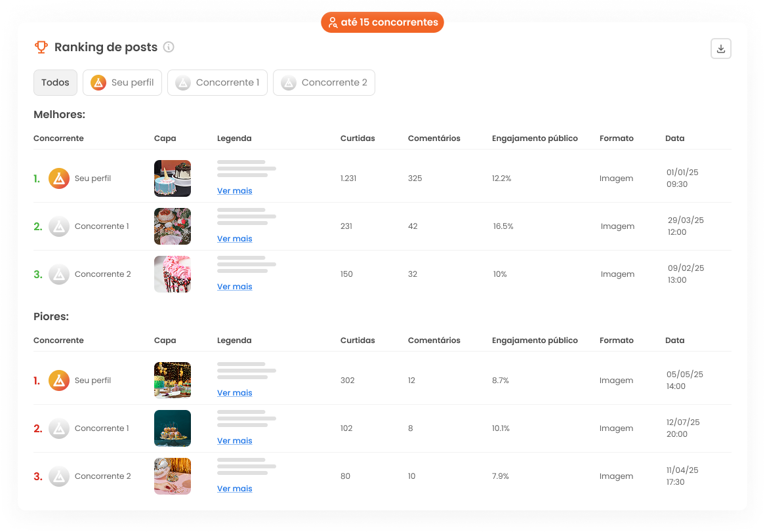Click the trophy icon next to Ranking de posts
Viewport: 765px width, 532px height.
pyautogui.click(x=41, y=47)
